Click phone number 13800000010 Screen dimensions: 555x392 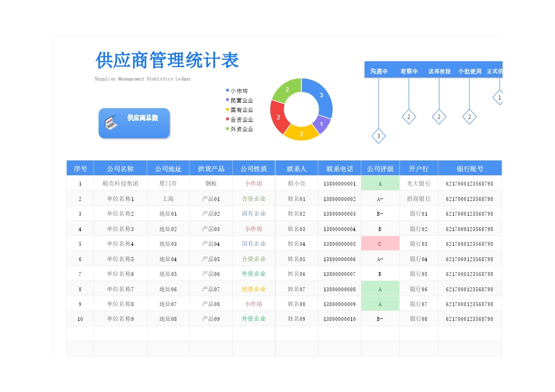click(x=340, y=319)
